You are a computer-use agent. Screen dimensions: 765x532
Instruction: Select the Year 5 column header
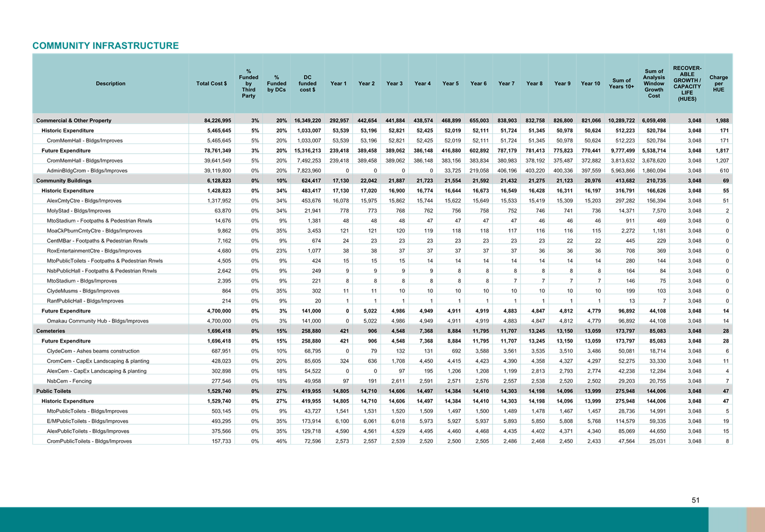[450, 84]
